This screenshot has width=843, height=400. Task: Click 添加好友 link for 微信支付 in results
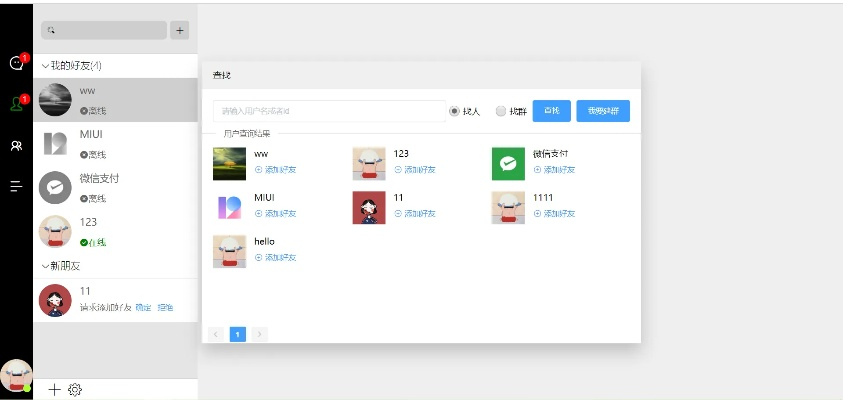(x=559, y=170)
